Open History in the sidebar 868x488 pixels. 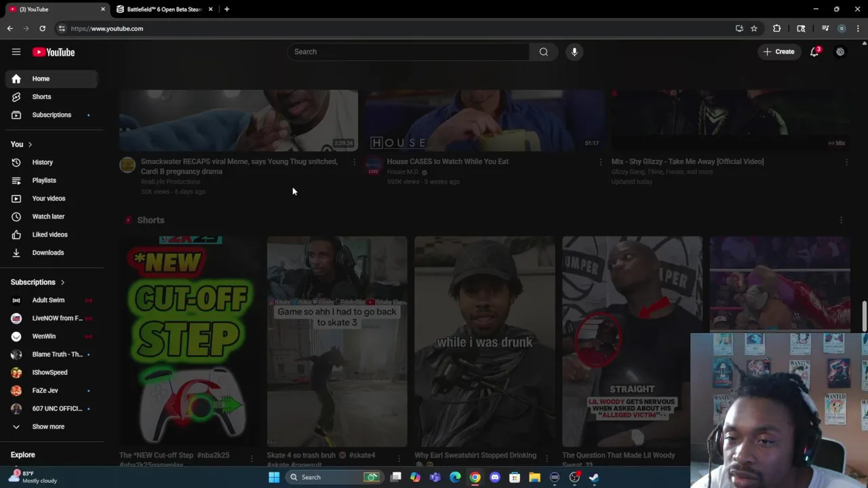click(x=52, y=162)
